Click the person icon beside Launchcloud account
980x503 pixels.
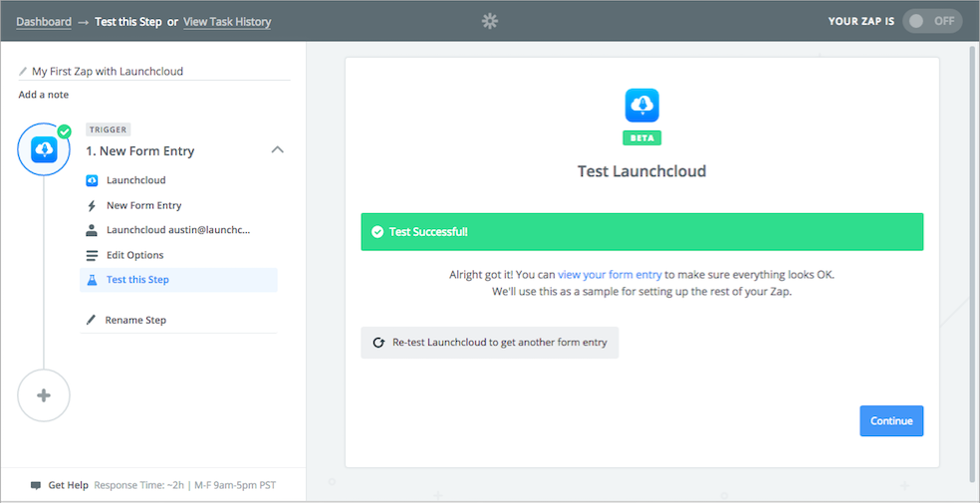(x=92, y=230)
